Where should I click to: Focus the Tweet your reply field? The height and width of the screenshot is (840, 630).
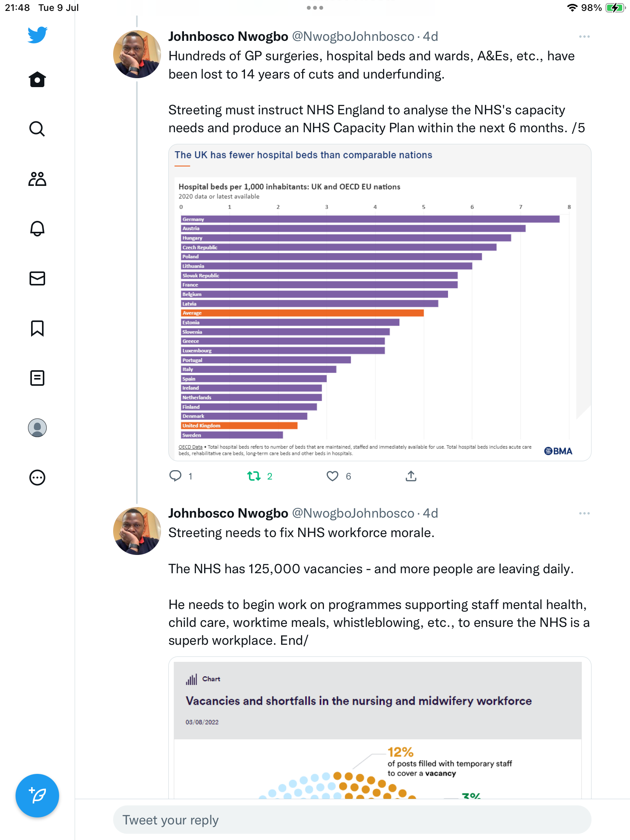[x=352, y=820]
